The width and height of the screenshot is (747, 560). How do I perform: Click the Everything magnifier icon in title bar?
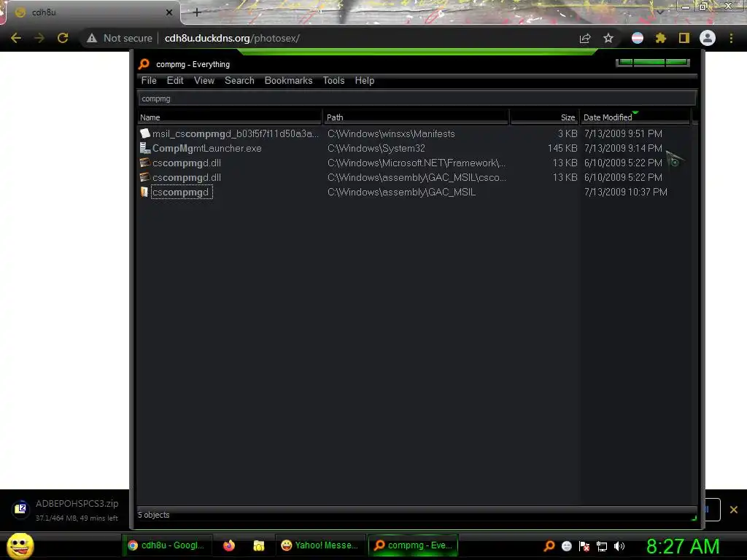tap(144, 64)
